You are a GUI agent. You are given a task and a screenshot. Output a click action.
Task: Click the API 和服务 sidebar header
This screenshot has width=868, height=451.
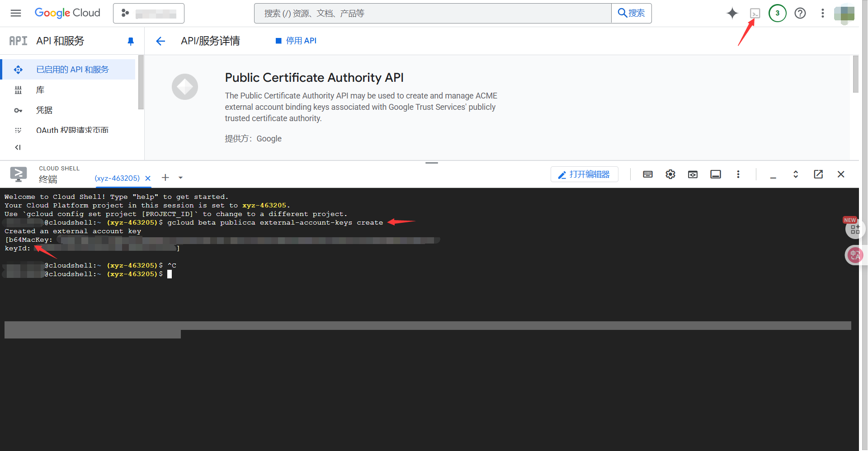click(x=60, y=41)
